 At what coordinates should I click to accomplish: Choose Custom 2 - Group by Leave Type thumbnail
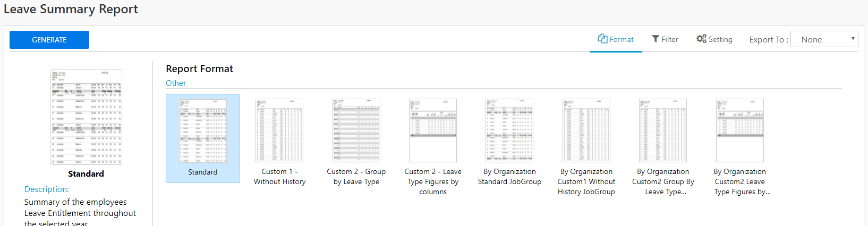pos(356,131)
